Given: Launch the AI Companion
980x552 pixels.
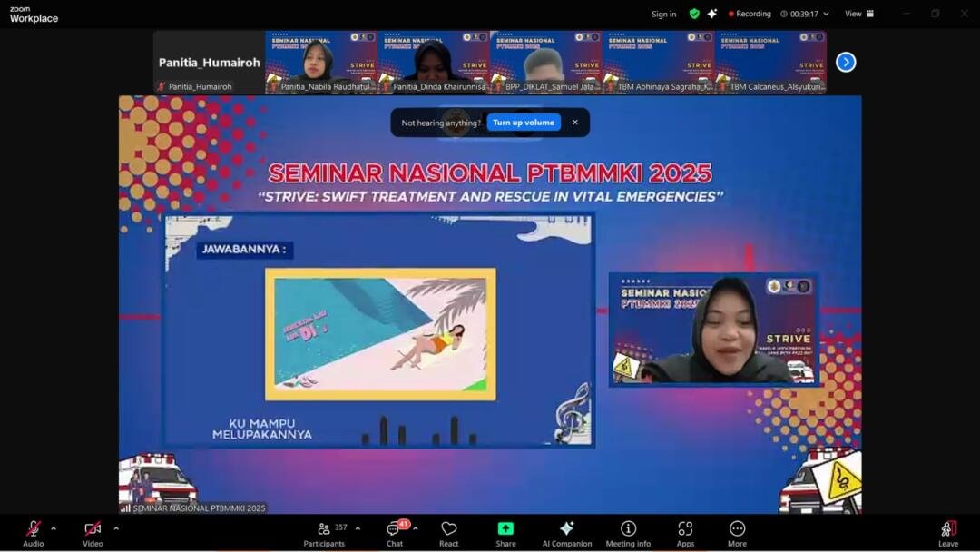Looking at the screenshot, I should point(566,533).
